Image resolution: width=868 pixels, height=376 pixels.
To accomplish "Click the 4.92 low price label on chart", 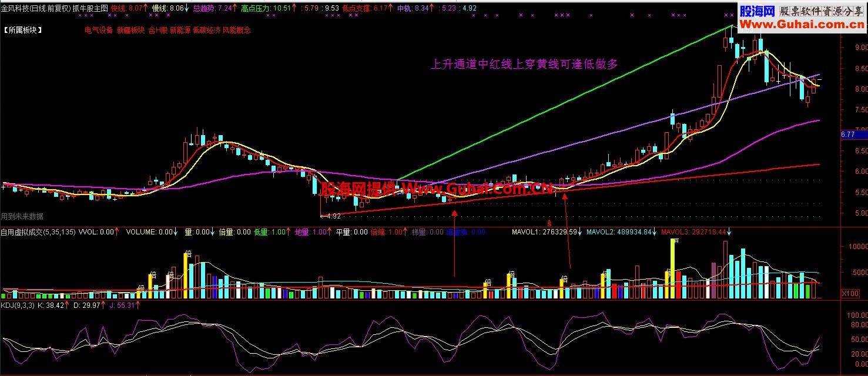I will point(333,216).
